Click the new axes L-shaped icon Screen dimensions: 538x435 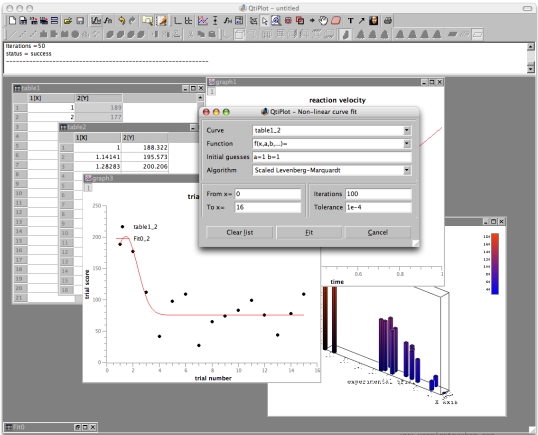177,21
